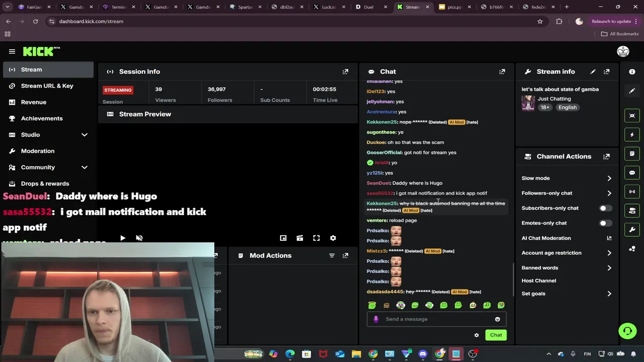Open Achievements page

[48, 119]
